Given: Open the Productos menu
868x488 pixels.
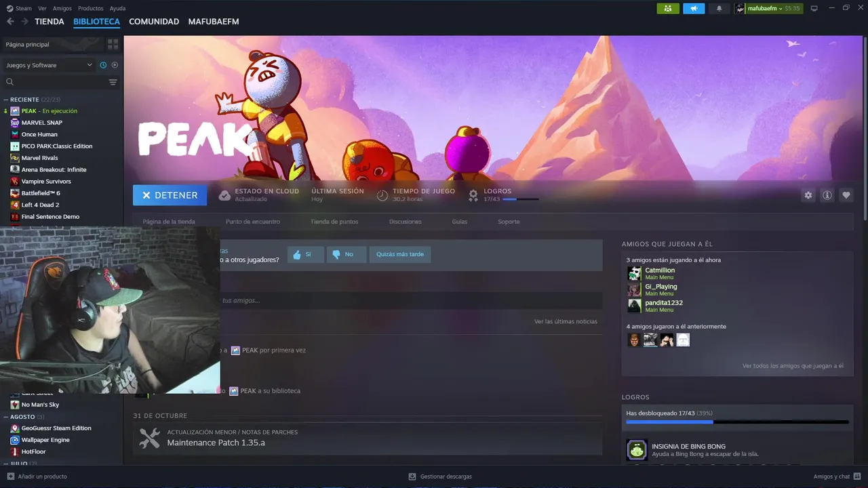Looking at the screenshot, I should [91, 8].
